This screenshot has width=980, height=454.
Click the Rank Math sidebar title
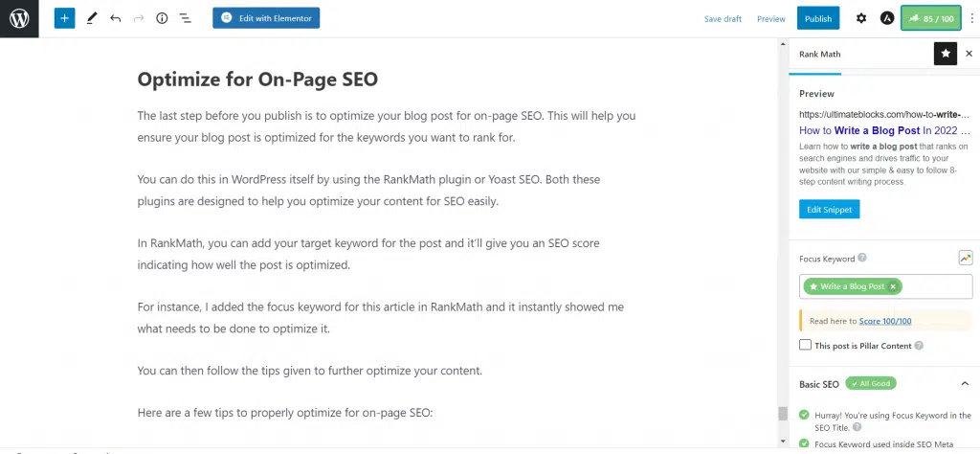[x=819, y=54]
